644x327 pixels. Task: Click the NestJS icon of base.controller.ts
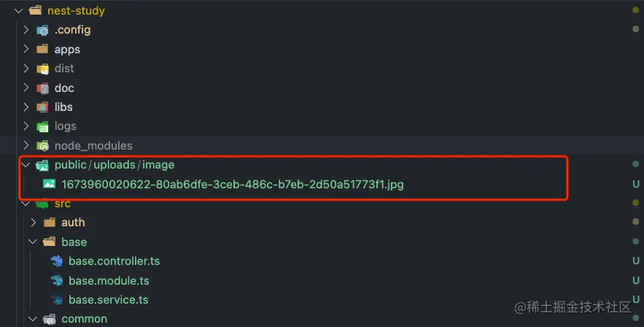(57, 261)
